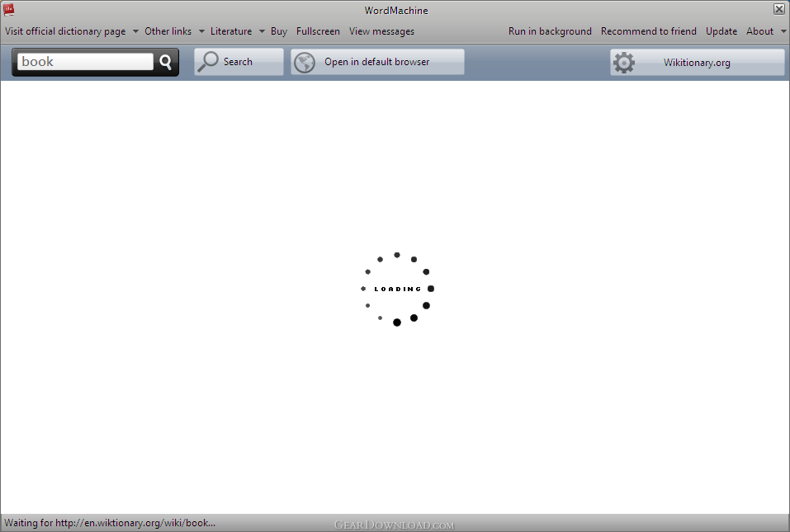Expand the arrow next to Visit official dictionary page
Viewport: 790px width, 532px height.
135,31
